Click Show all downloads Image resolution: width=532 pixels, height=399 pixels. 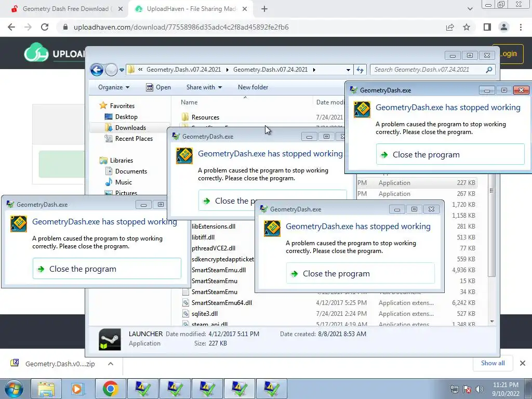(x=493, y=363)
